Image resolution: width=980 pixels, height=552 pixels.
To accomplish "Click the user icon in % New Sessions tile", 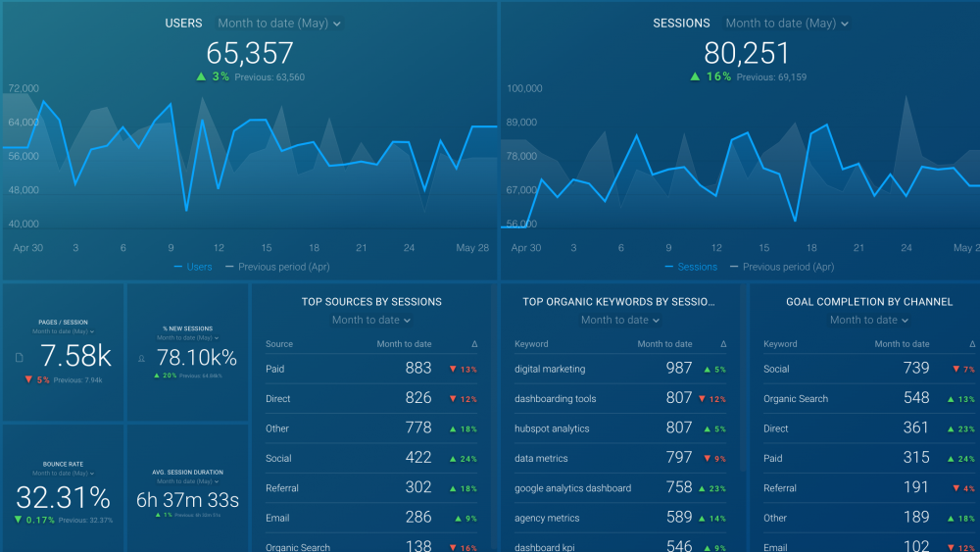I will tap(143, 360).
